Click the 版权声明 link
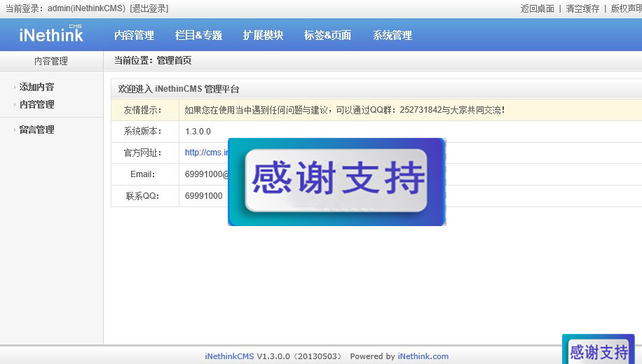 point(626,8)
